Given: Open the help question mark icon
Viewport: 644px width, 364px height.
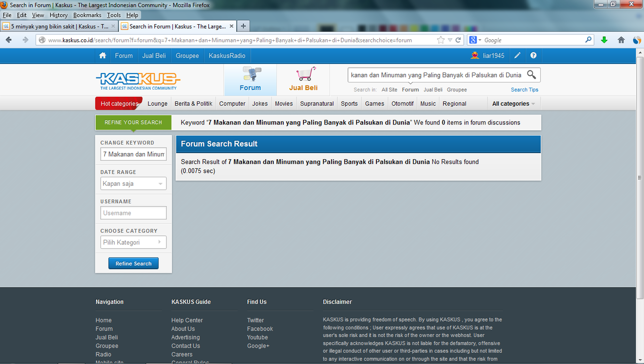Looking at the screenshot, I should coord(533,55).
